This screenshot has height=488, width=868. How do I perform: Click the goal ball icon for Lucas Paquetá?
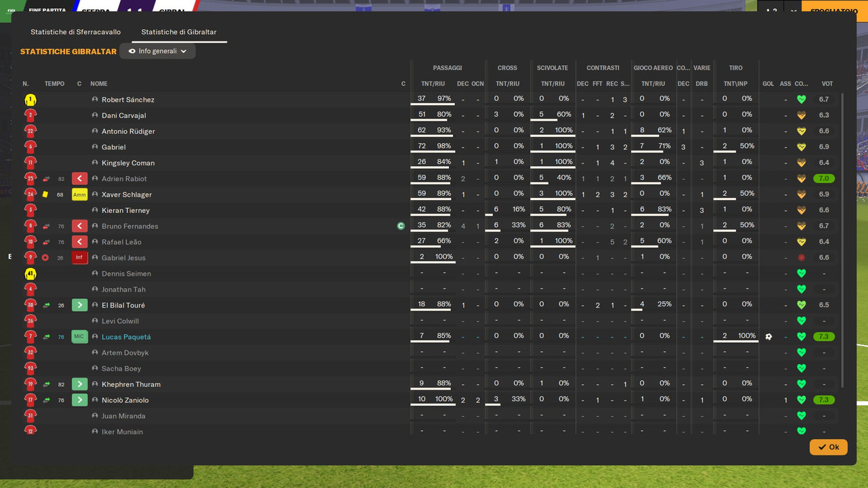768,337
